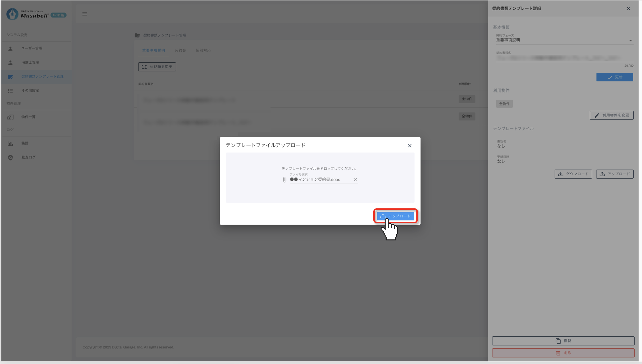This screenshot has height=364, width=642.
Task: Open 宅建士管理 in the sidebar
Action: tap(30, 63)
